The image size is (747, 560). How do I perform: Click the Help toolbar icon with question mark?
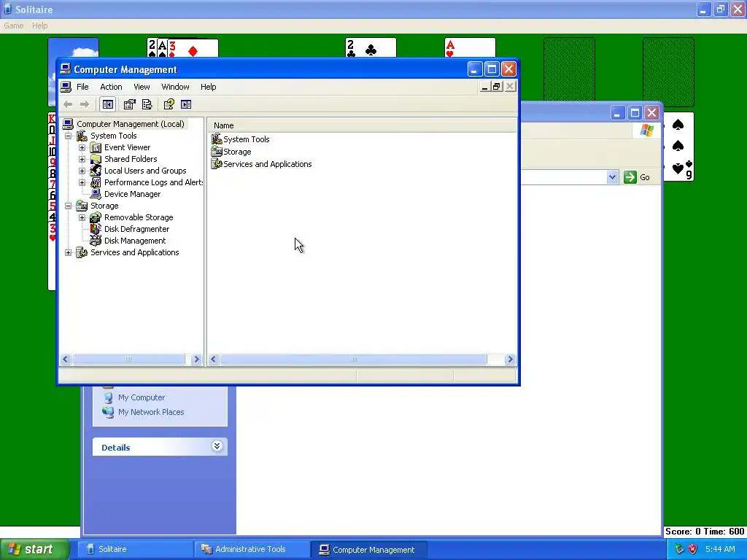169,104
